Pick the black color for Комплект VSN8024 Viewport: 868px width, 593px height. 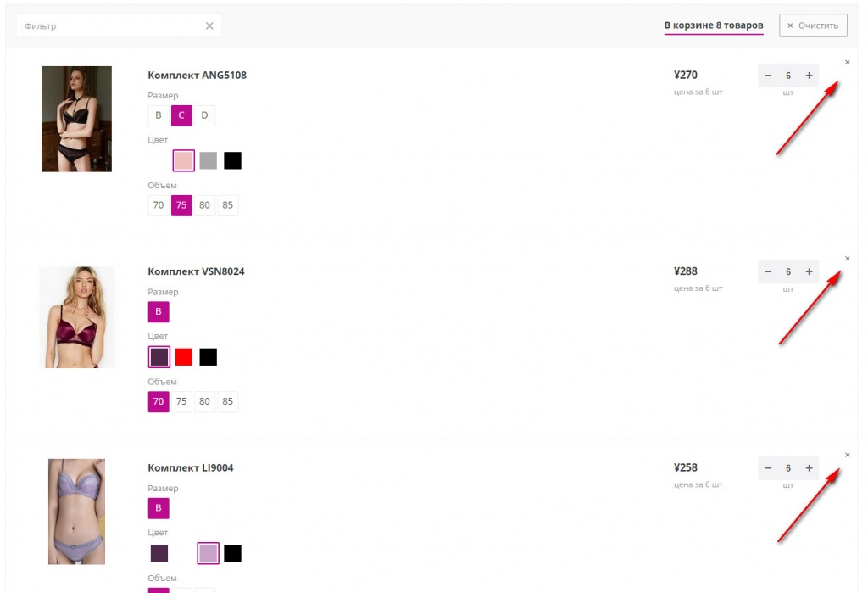[x=209, y=357]
